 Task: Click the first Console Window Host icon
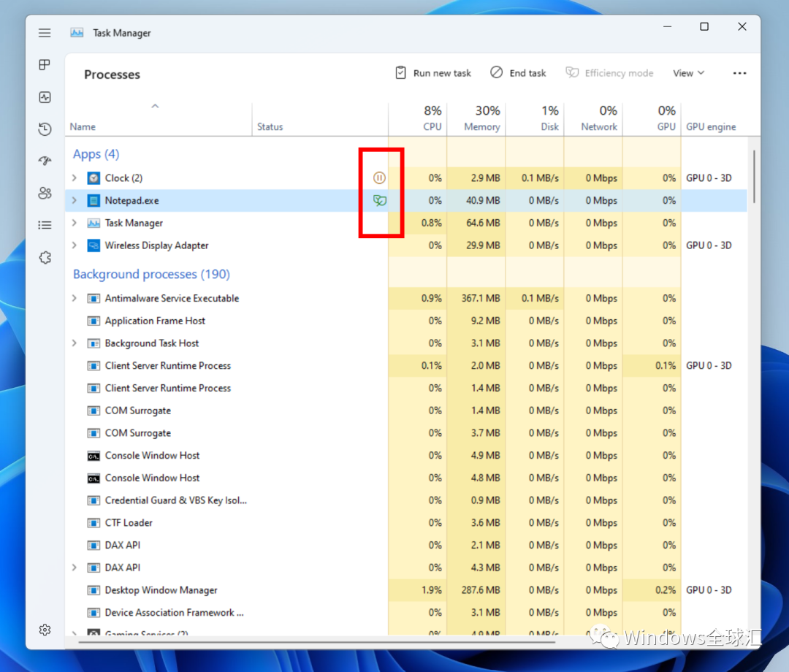[x=94, y=456]
